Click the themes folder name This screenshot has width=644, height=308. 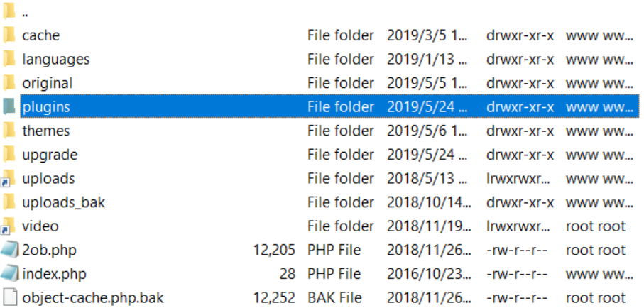(x=45, y=131)
